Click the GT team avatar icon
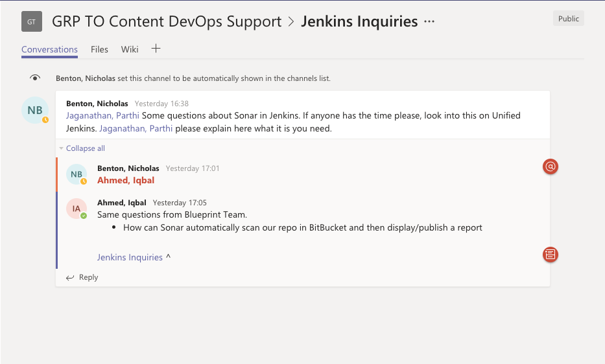605x364 pixels. 32,21
